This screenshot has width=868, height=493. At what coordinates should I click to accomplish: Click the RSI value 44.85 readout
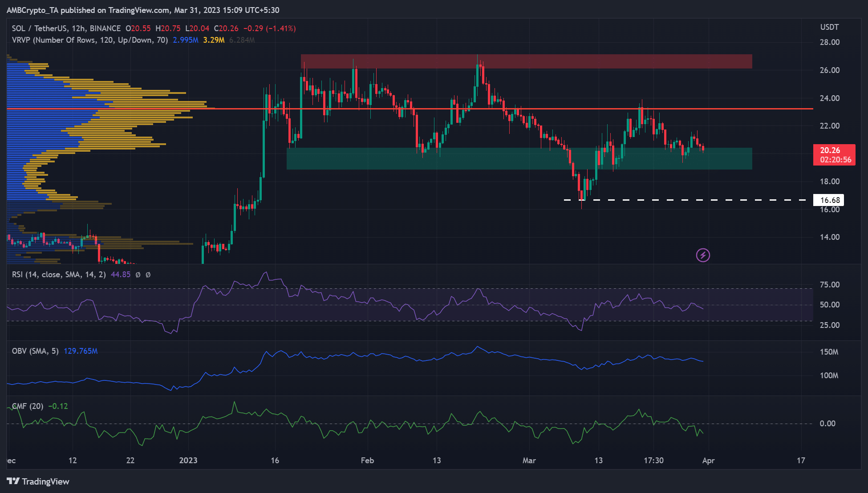point(120,275)
